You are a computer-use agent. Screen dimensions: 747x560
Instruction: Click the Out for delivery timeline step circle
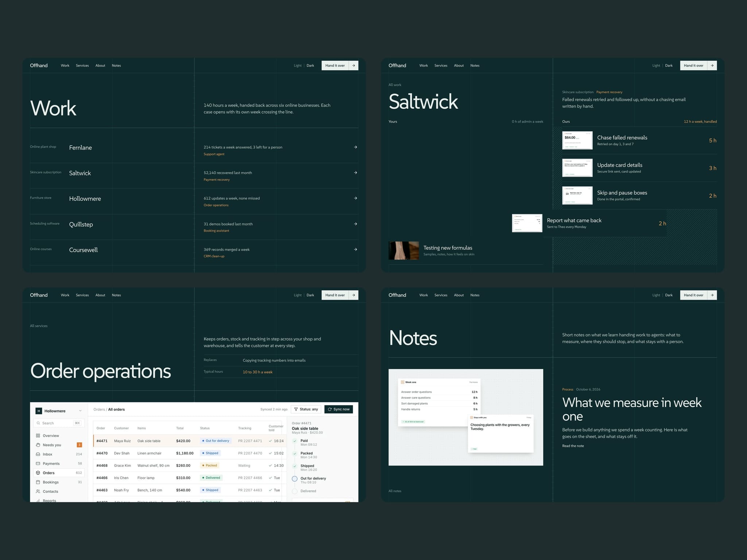[295, 479]
